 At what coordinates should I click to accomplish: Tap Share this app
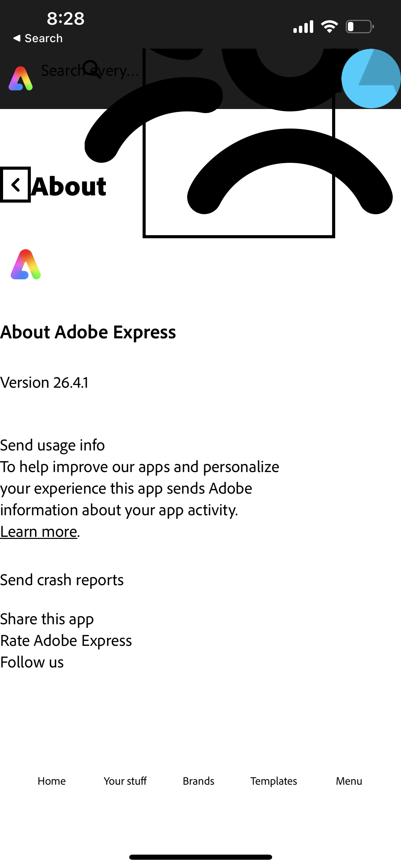point(47,619)
